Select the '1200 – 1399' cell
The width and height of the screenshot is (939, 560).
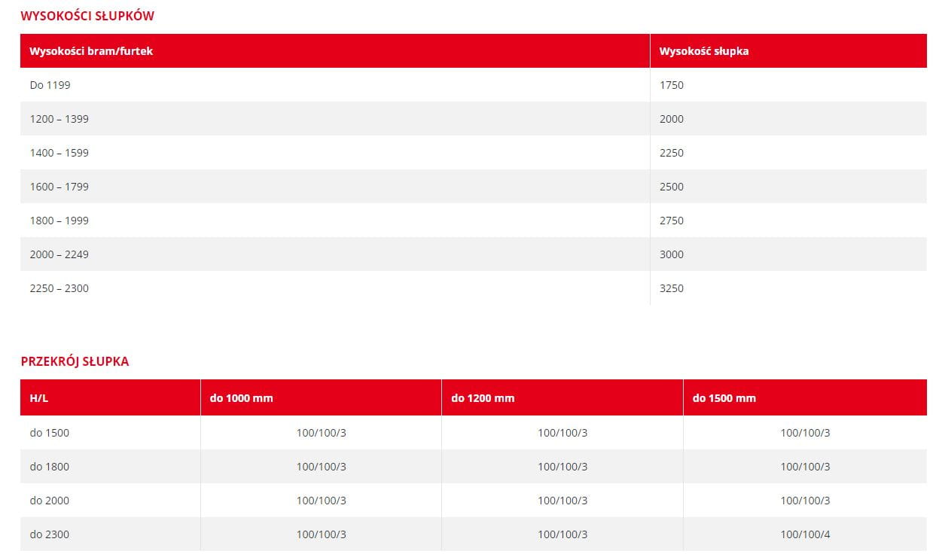[335, 119]
